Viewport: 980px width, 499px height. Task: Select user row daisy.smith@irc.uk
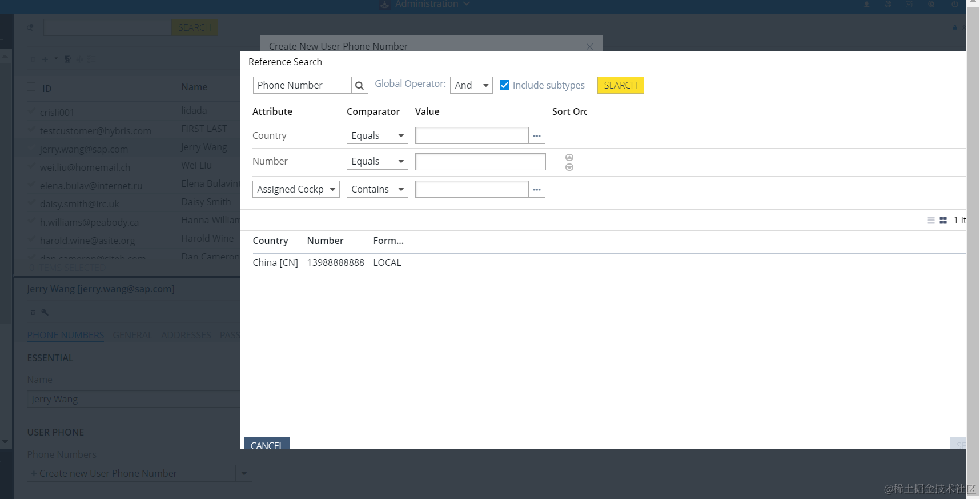(132, 203)
